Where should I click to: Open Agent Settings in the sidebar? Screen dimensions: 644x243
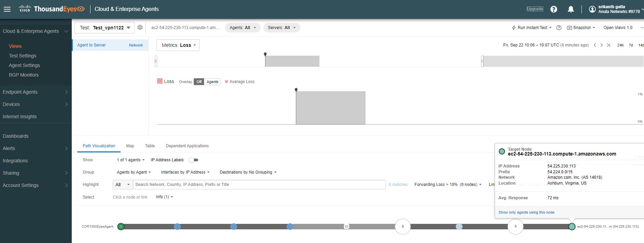click(24, 65)
